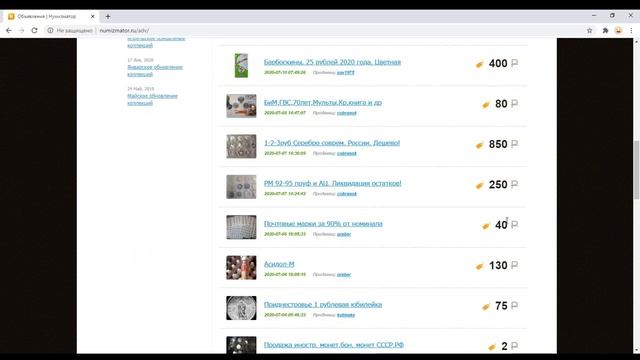The width and height of the screenshot is (640, 360).
Task: Click the date 17 Янв, 2020 in the sidebar
Action: (140, 60)
